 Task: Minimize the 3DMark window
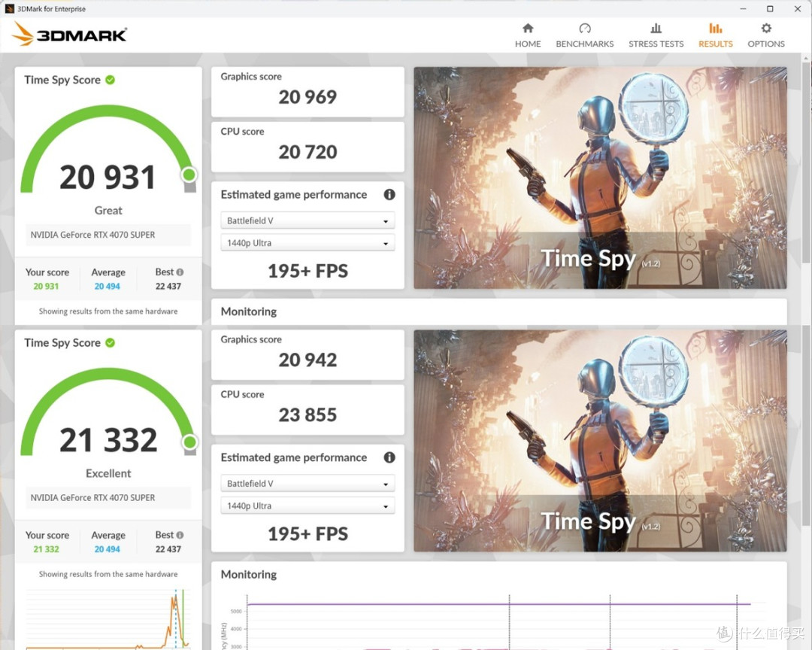tap(743, 9)
